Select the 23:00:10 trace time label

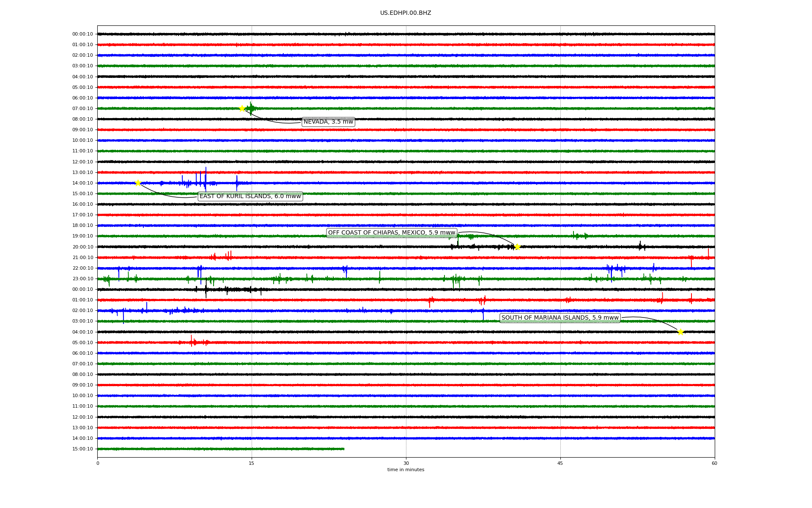coord(82,279)
